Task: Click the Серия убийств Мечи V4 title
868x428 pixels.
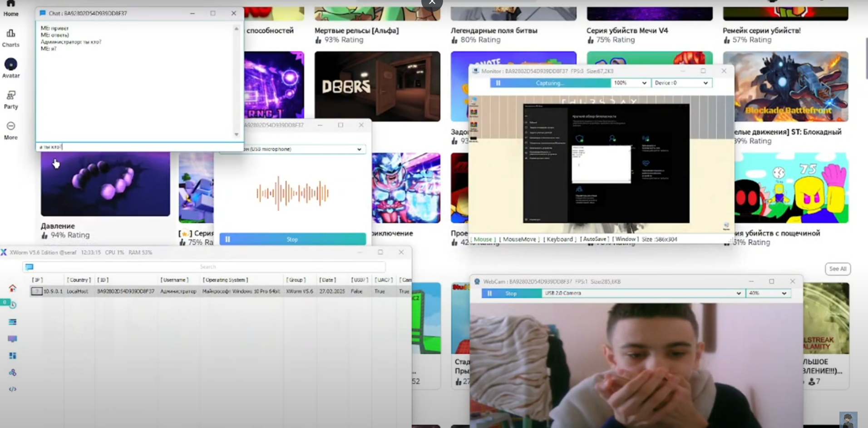Action: click(627, 30)
